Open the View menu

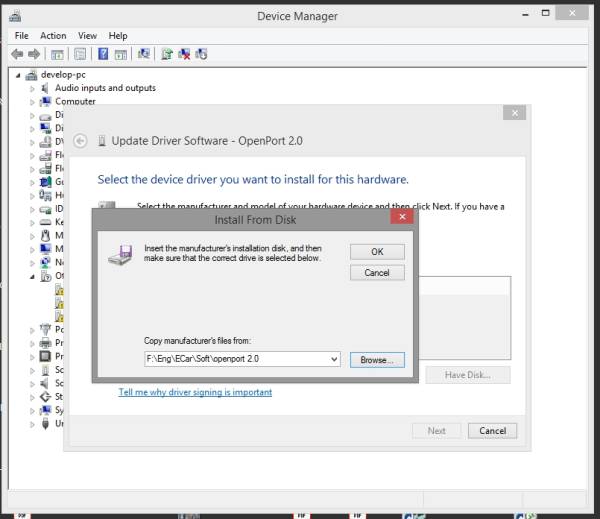[x=87, y=36]
